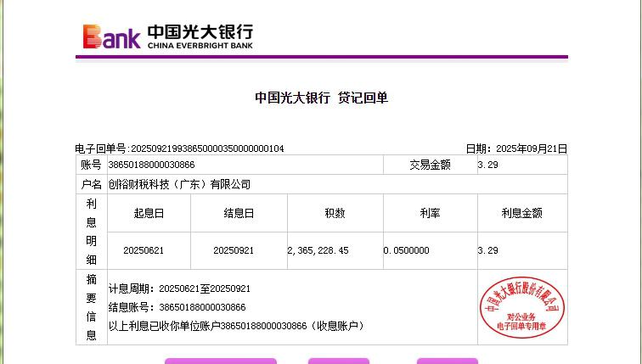Screen dimensions: 642x364
Task: Click the 交易金额 label cell
Action: point(430,165)
